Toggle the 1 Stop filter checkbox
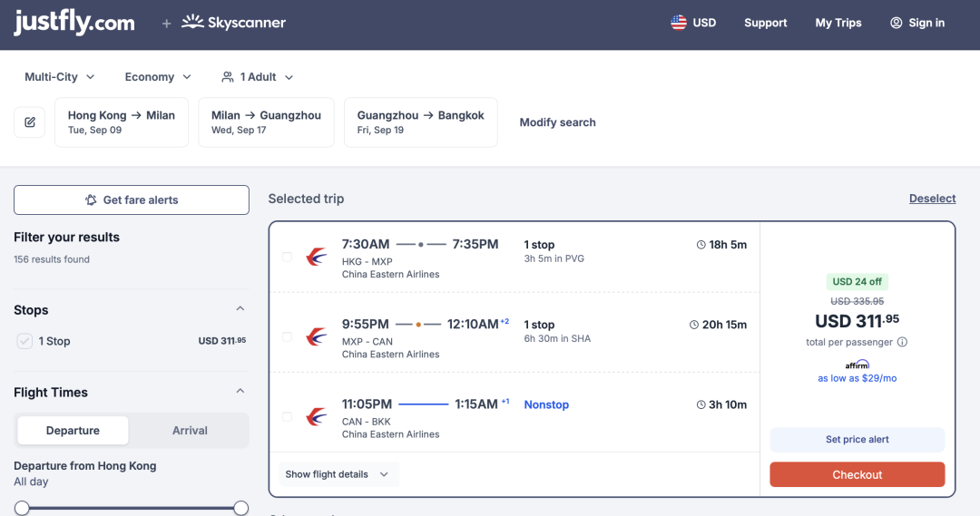The width and height of the screenshot is (980, 516). tap(24, 341)
